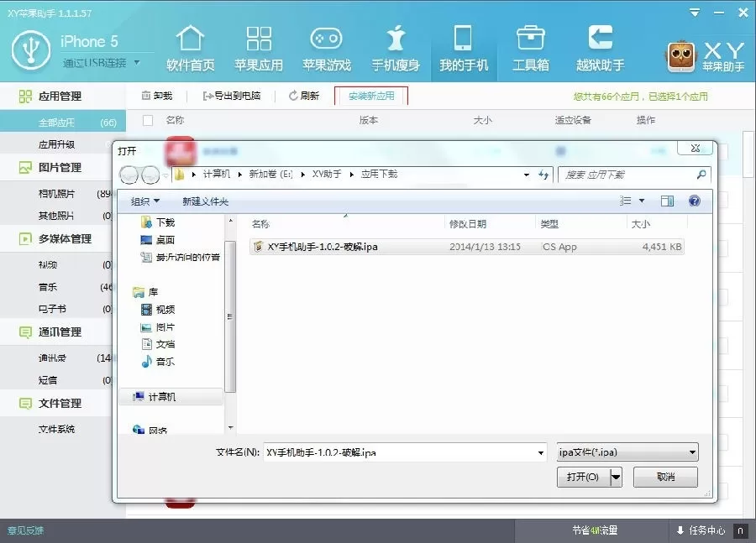Toggle the select-all apps checkbox
Viewport: 756px width, 543px height.
(x=148, y=120)
